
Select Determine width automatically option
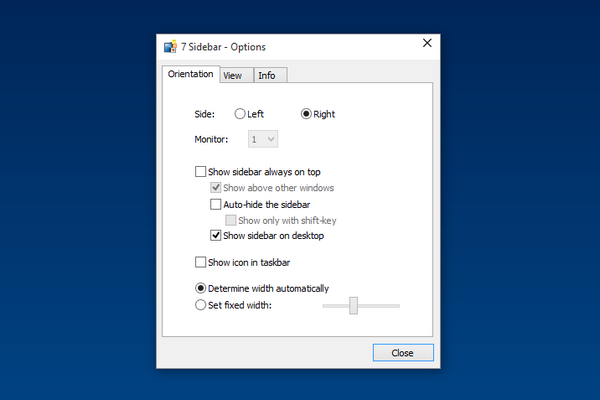(x=201, y=289)
